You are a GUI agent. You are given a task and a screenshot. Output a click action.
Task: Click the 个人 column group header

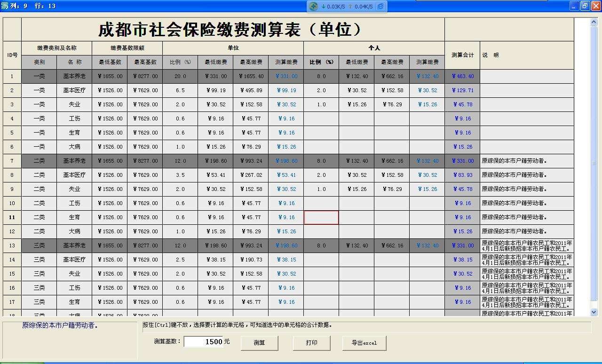[x=374, y=47]
